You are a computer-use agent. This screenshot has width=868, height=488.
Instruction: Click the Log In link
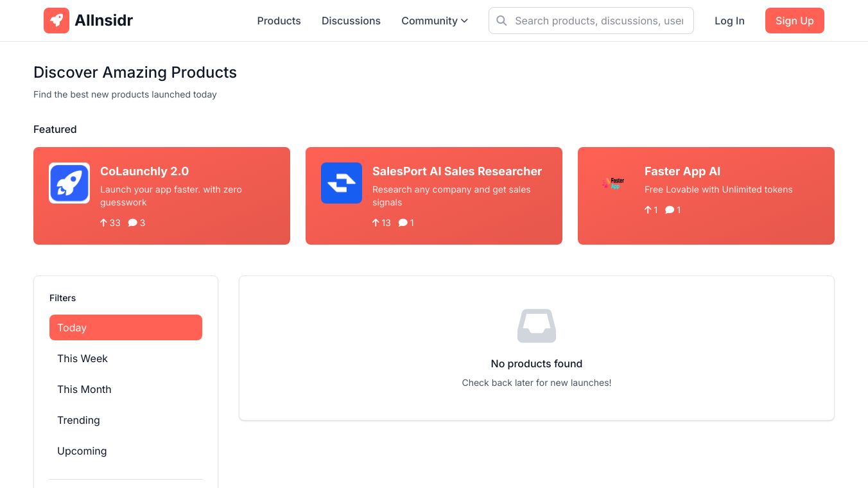pos(729,21)
